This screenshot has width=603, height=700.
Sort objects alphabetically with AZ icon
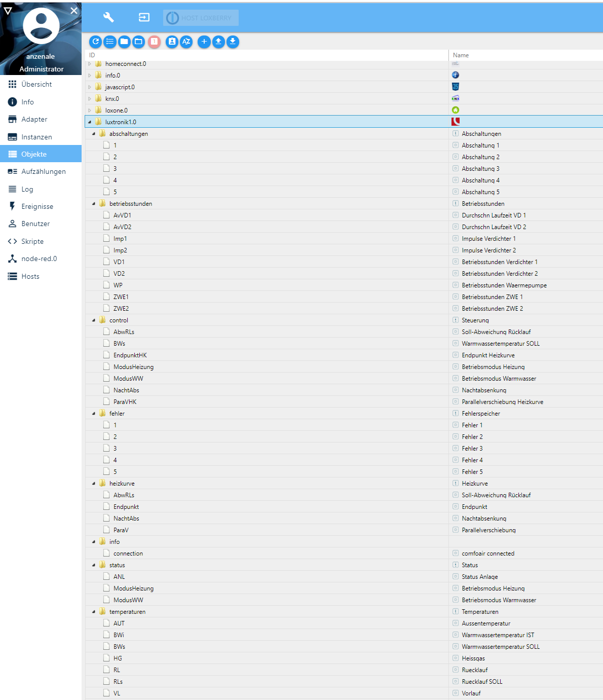coord(186,42)
